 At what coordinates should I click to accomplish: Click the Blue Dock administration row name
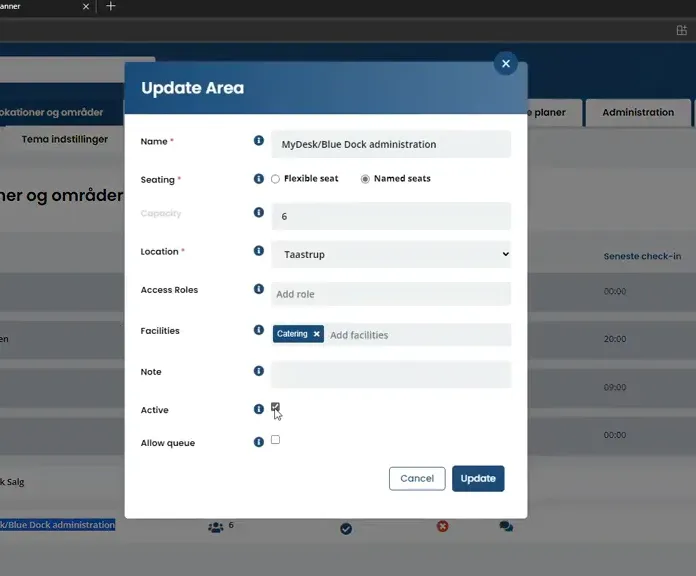[x=57, y=525]
